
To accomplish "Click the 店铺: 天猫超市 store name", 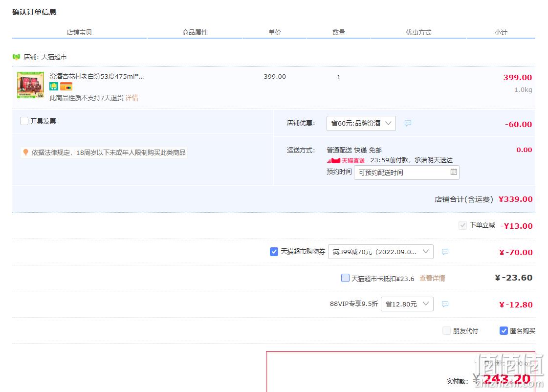I will pos(45,57).
